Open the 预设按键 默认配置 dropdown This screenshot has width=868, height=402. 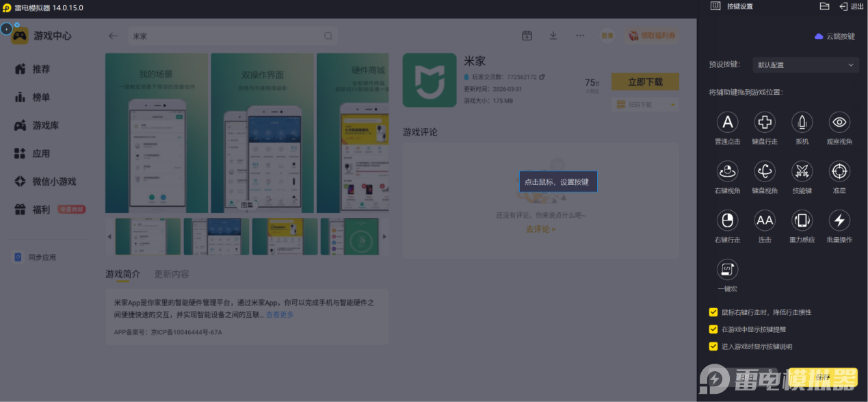point(806,65)
